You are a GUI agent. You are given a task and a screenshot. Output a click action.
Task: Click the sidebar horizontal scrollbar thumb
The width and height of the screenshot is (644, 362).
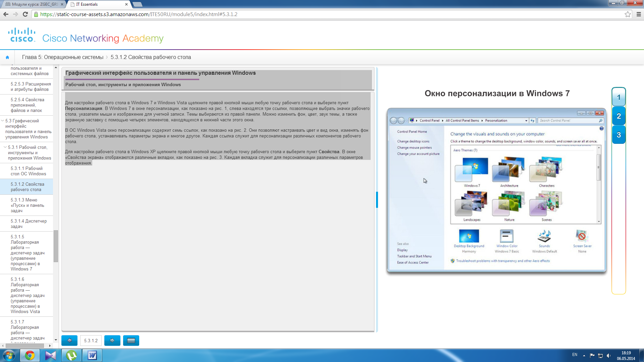tap(24, 346)
